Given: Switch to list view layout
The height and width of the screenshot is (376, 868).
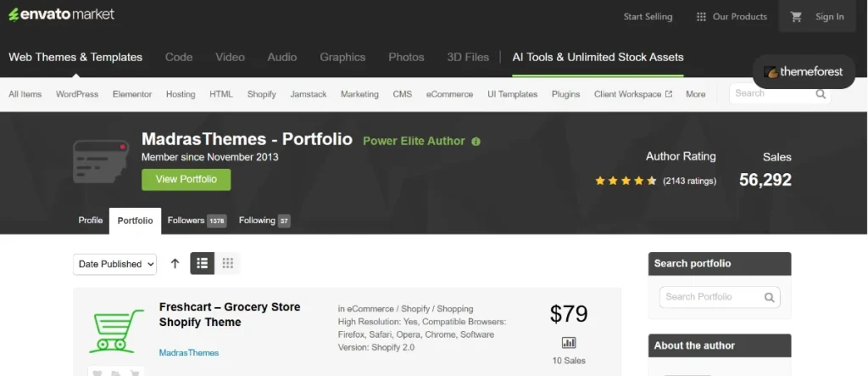Looking at the screenshot, I should (x=202, y=263).
